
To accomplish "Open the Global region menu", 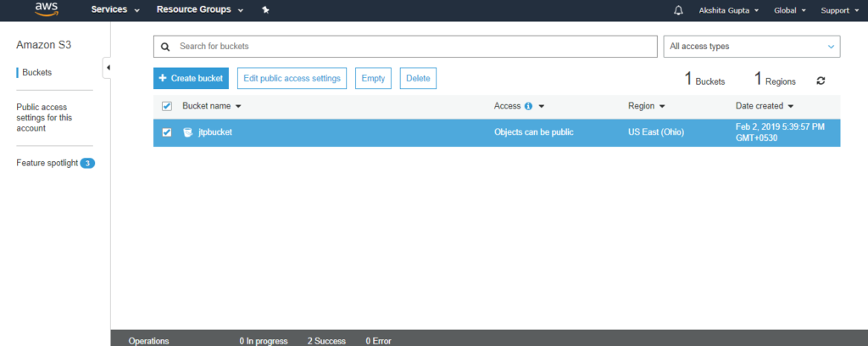I will pyautogui.click(x=789, y=10).
